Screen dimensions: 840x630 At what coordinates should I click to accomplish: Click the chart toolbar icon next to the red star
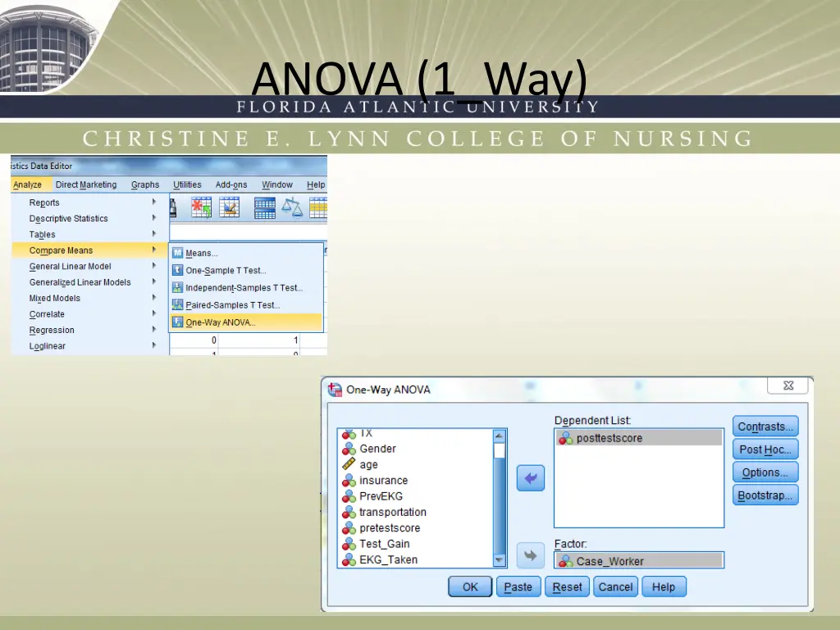pos(230,208)
